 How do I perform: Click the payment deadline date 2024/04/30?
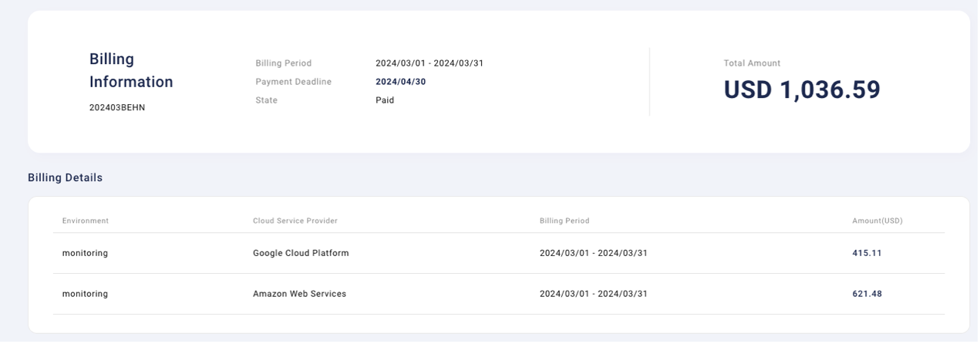(401, 82)
